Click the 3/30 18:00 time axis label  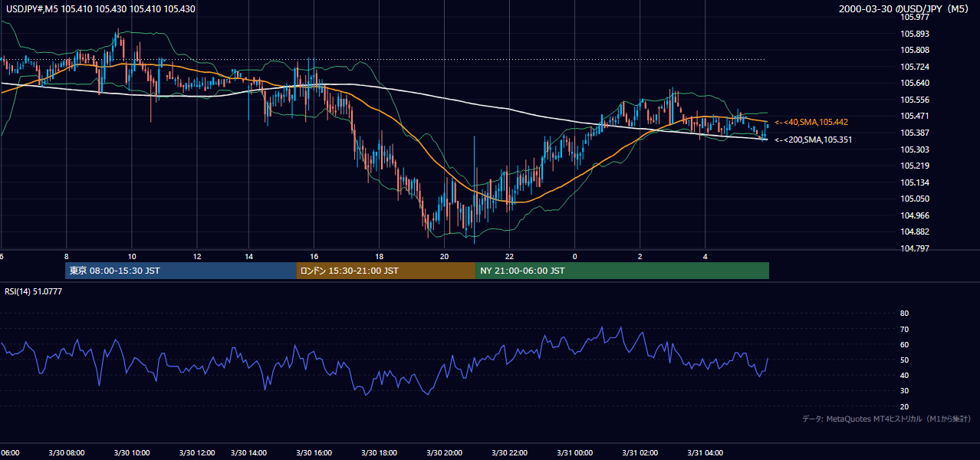[380, 453]
